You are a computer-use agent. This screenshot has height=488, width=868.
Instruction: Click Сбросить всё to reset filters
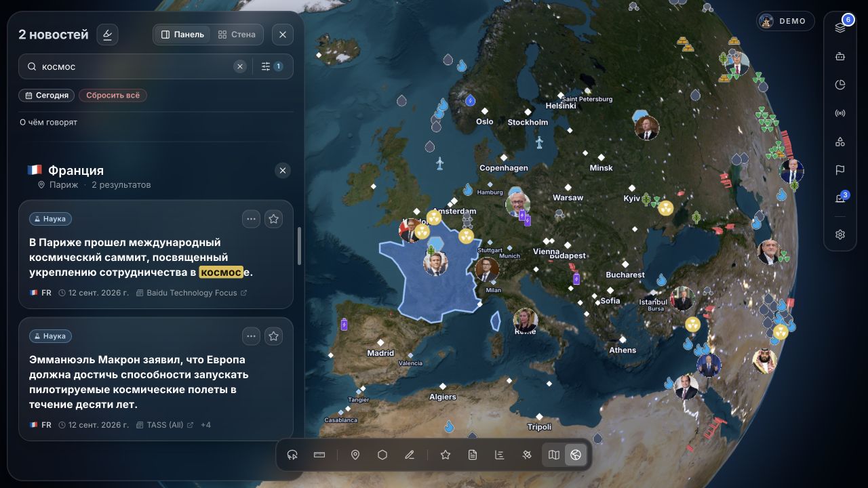tap(113, 96)
